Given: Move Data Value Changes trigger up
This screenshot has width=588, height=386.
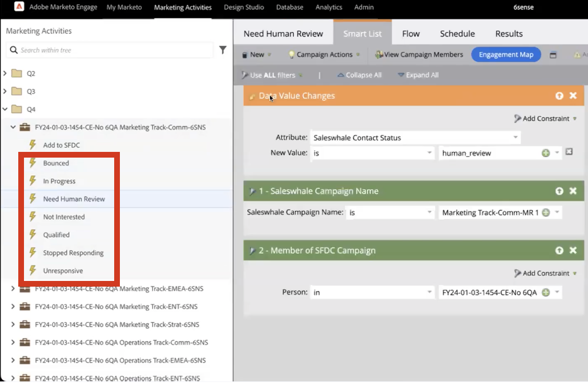Looking at the screenshot, I should 559,96.
